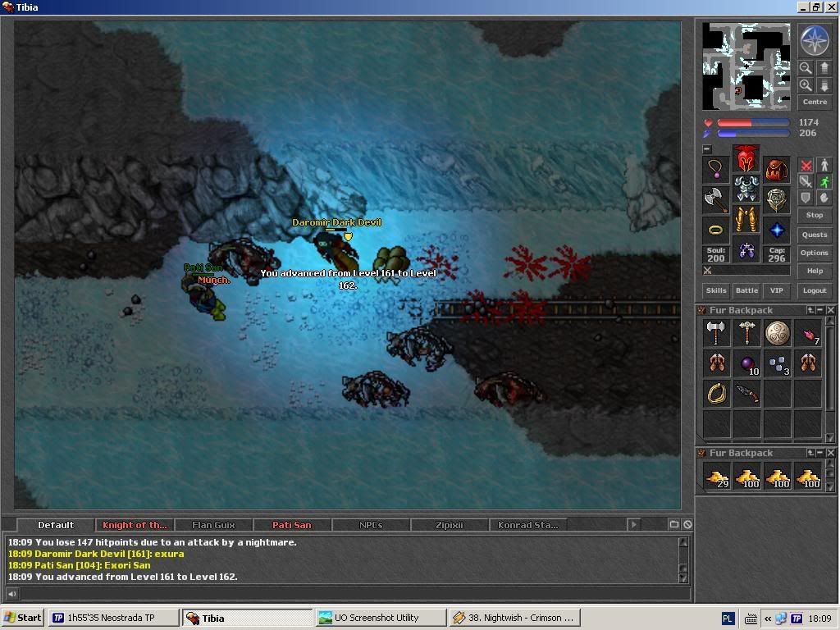
Task: Minimize the Fur Backpack containing gold coins
Action: (820, 453)
